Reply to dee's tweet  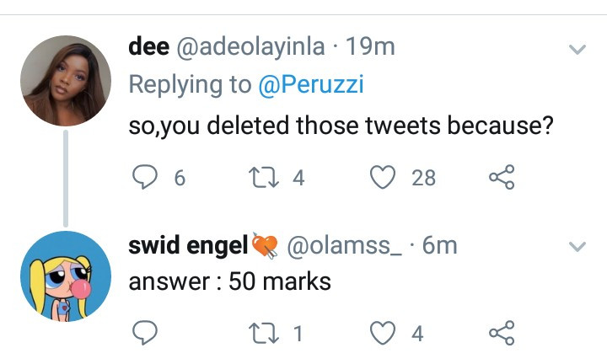[x=146, y=177]
